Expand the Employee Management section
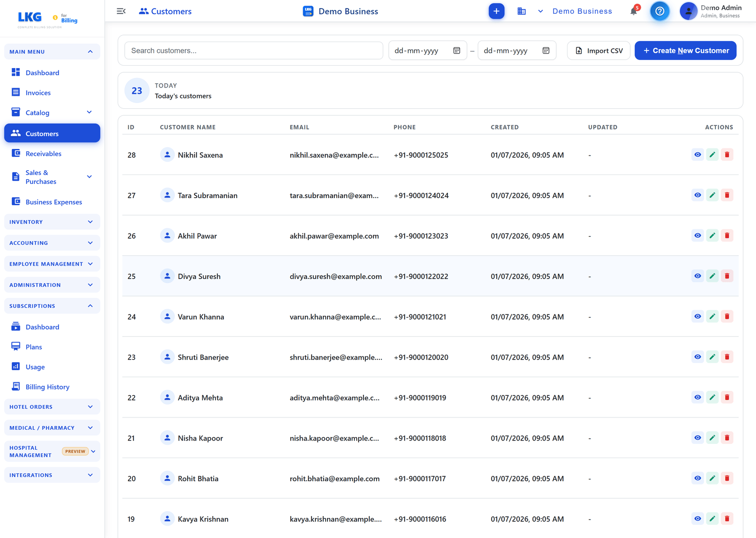 [x=52, y=264]
